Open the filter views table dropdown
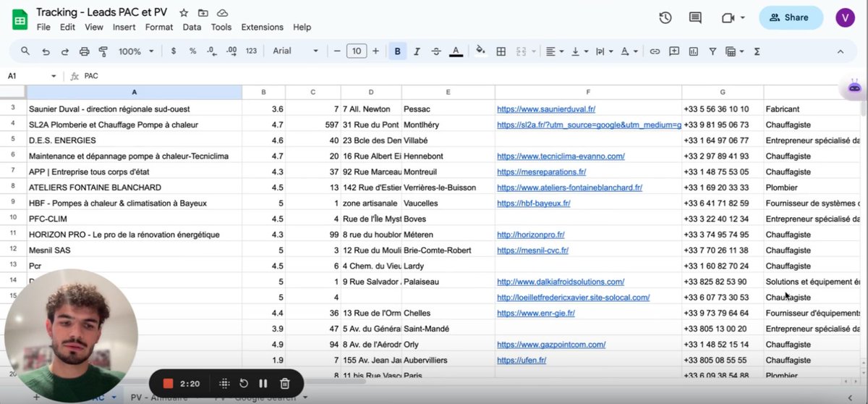 (734, 51)
